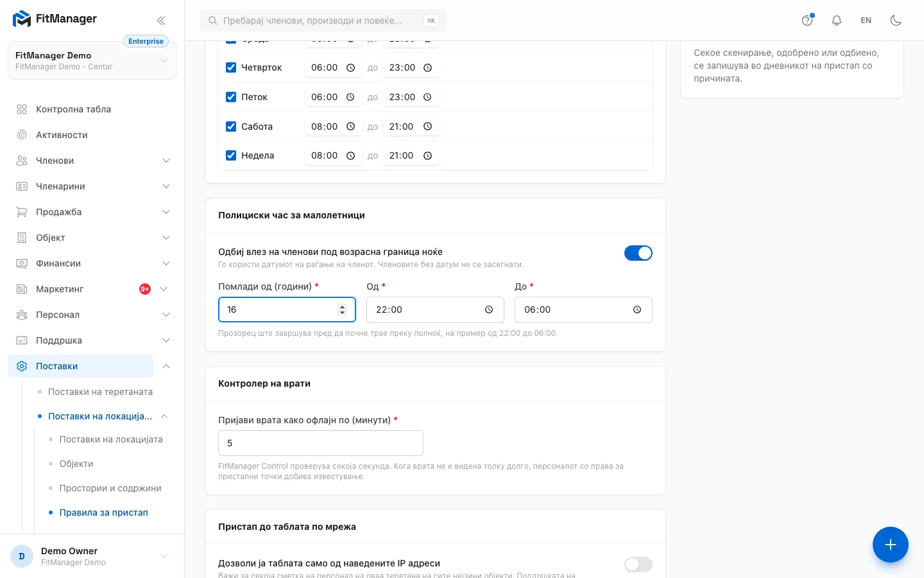Go to Објекти settings page

(76, 464)
